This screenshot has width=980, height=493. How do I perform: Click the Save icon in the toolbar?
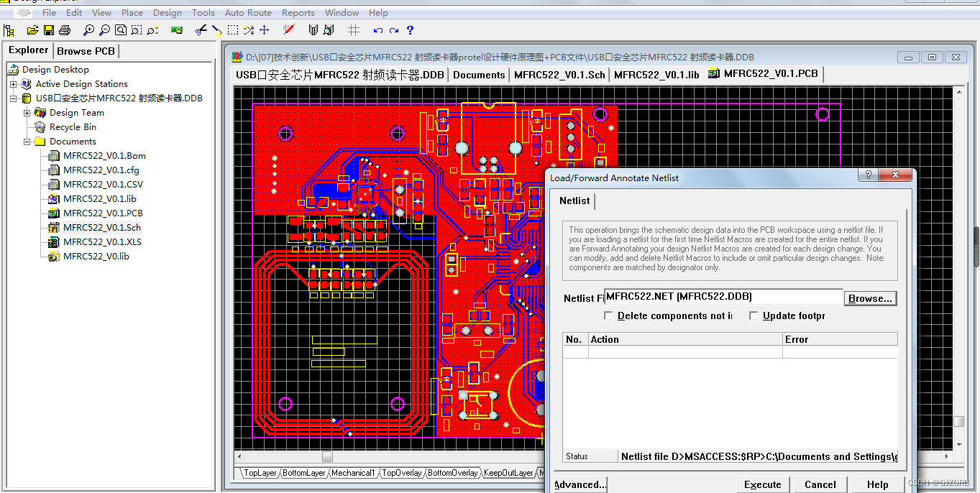(x=48, y=30)
